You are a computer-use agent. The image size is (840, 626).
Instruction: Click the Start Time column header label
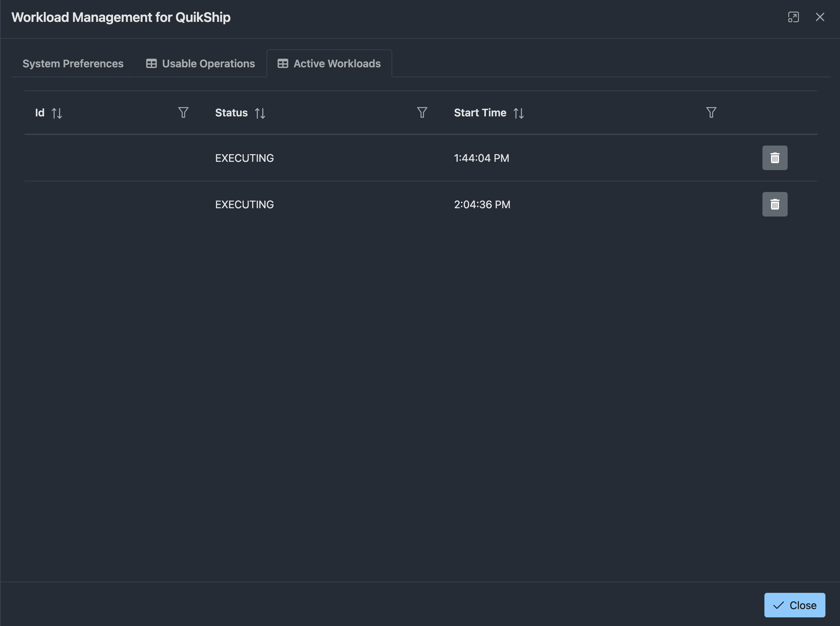click(x=480, y=112)
